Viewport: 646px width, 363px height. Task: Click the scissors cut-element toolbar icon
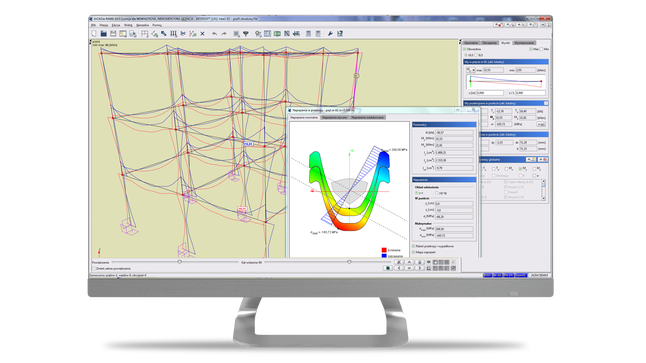point(183,34)
